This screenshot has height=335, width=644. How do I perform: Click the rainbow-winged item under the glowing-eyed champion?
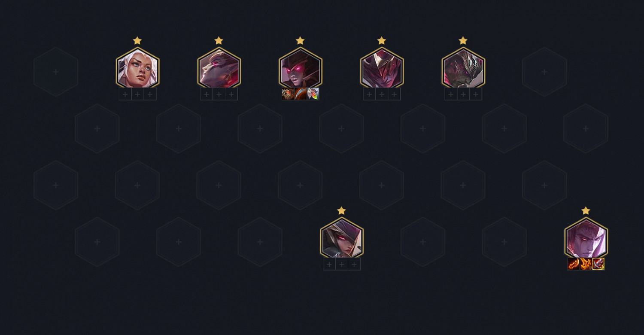(x=313, y=94)
